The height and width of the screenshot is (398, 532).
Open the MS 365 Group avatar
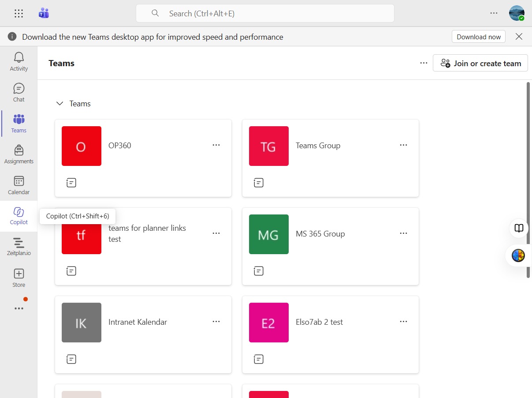click(269, 234)
